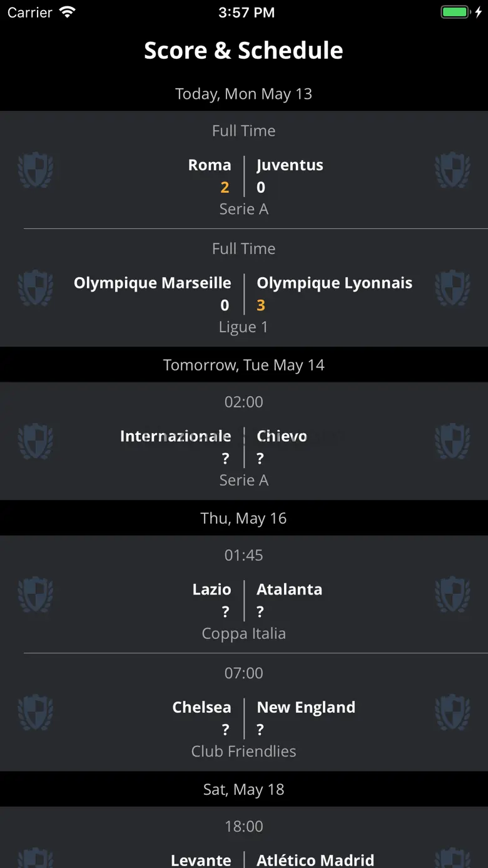Select the Olympique Lyonnais team name
This screenshot has width=488, height=868.
pos(335,283)
